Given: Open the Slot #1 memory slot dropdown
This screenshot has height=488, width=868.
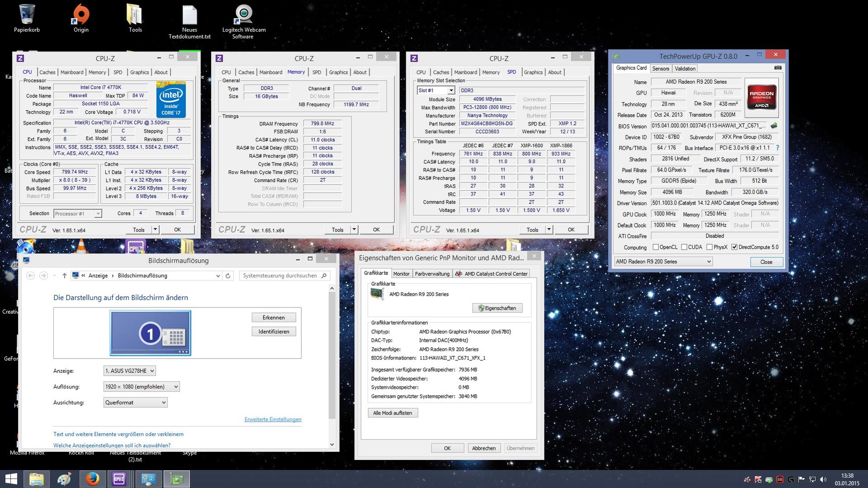Looking at the screenshot, I should 436,90.
